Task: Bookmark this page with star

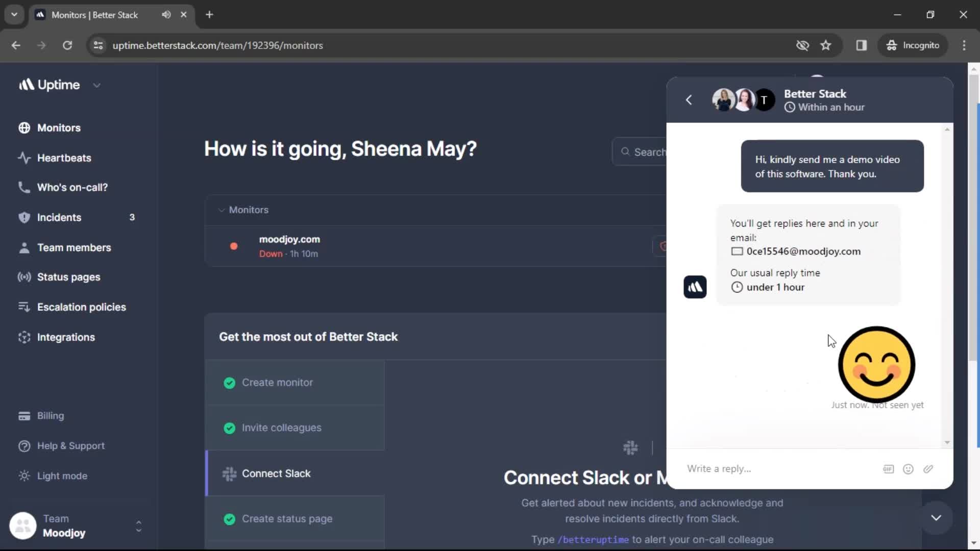Action: click(826, 45)
